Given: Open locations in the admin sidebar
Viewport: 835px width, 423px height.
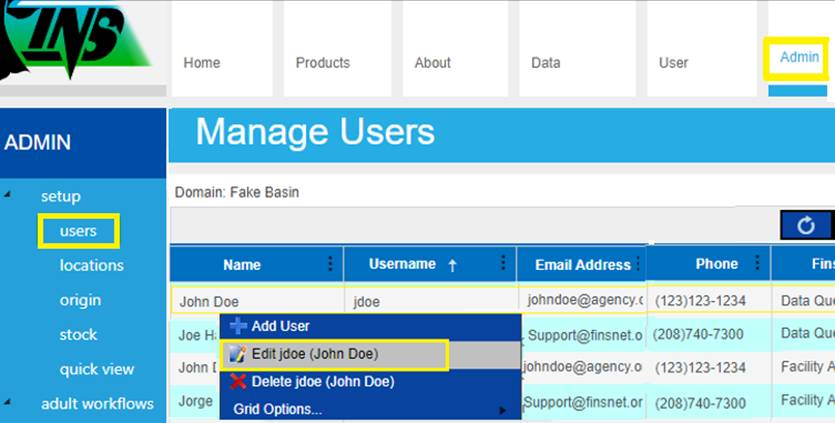Looking at the screenshot, I should (x=91, y=265).
